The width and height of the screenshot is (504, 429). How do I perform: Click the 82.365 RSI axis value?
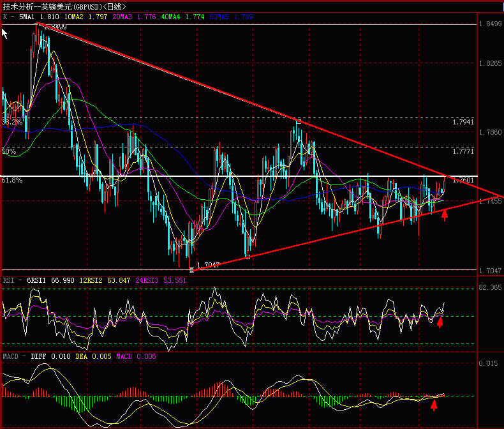point(490,287)
